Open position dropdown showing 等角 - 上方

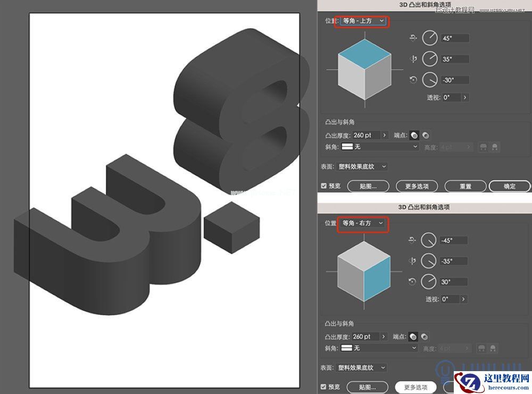[x=363, y=21]
